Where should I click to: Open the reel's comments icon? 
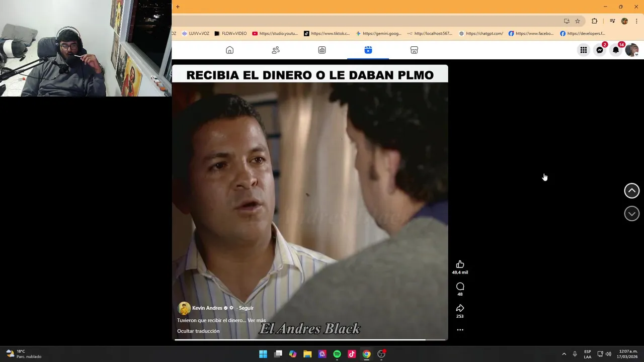pos(460,287)
